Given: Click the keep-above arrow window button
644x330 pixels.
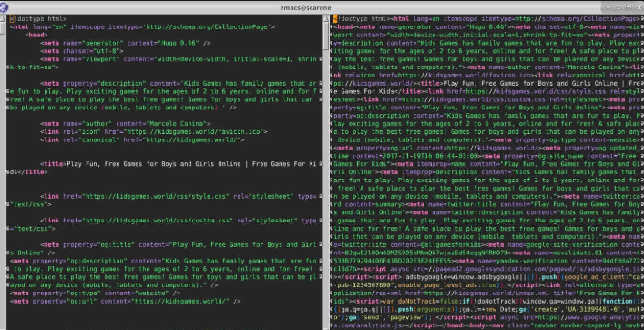Looking at the screenshot, I should pos(608,7).
